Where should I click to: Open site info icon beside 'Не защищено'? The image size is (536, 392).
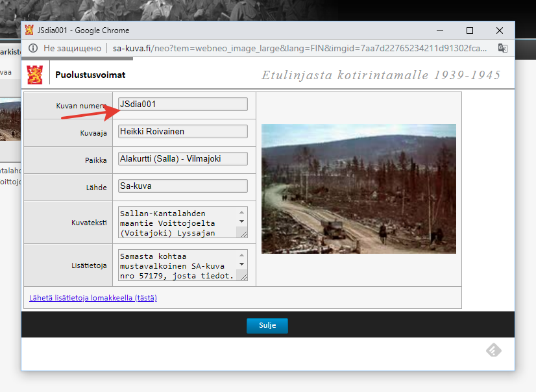[32, 48]
